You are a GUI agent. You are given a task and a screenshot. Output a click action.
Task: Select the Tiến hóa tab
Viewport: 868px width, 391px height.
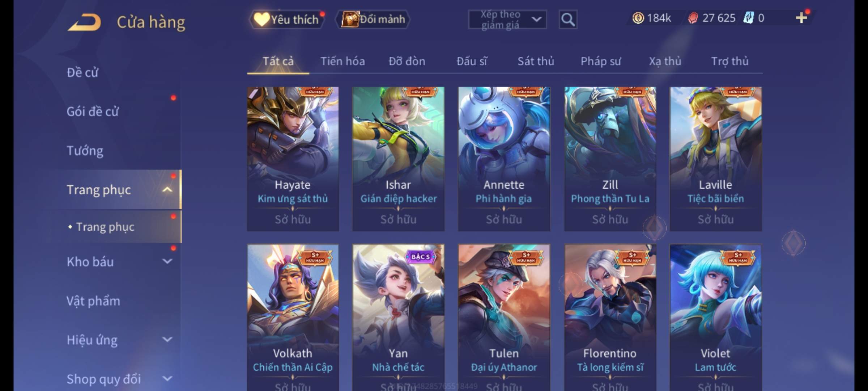click(x=342, y=61)
